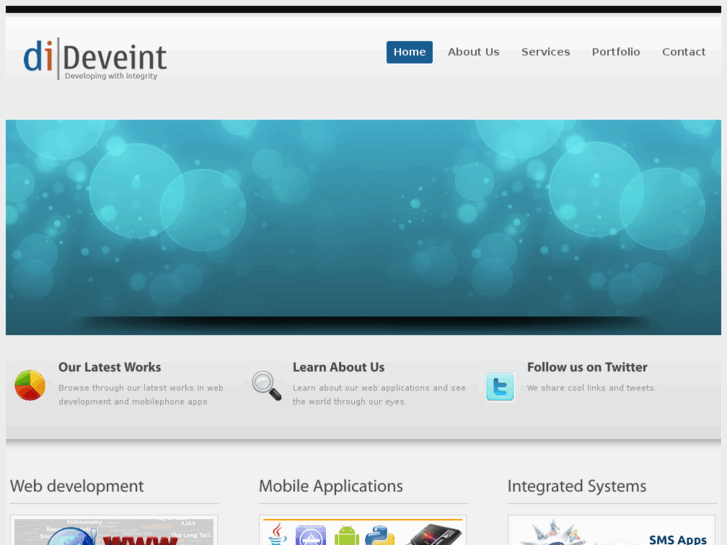
Task: Click the 'Learn about our web applications' text
Action: coord(379,395)
